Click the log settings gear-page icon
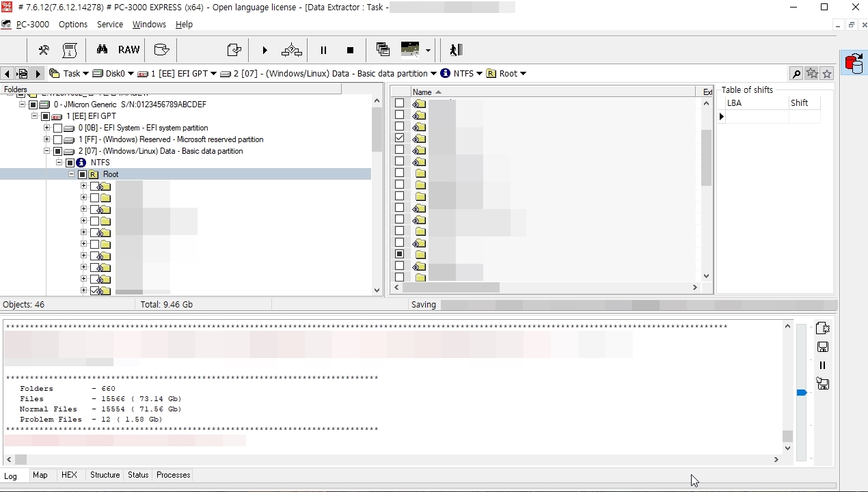Screen dimensions: 868x492 tap(823, 329)
